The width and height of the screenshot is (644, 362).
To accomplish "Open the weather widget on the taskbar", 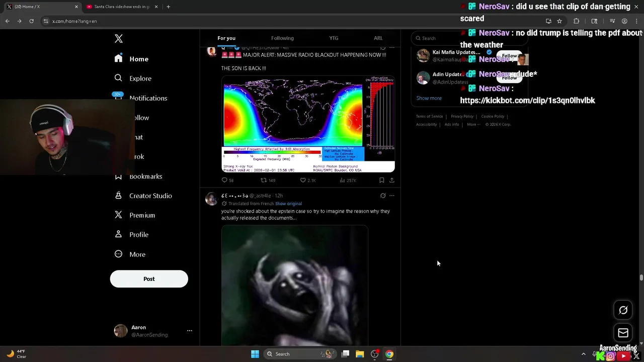I will coord(16,354).
